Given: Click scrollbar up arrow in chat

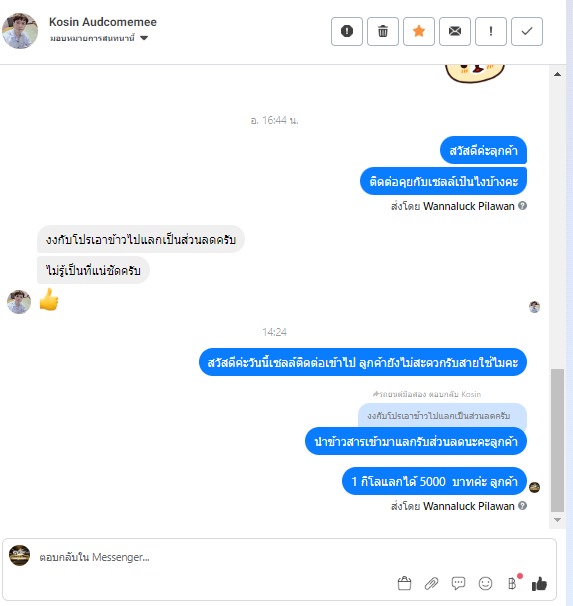Looking at the screenshot, I should [x=557, y=74].
